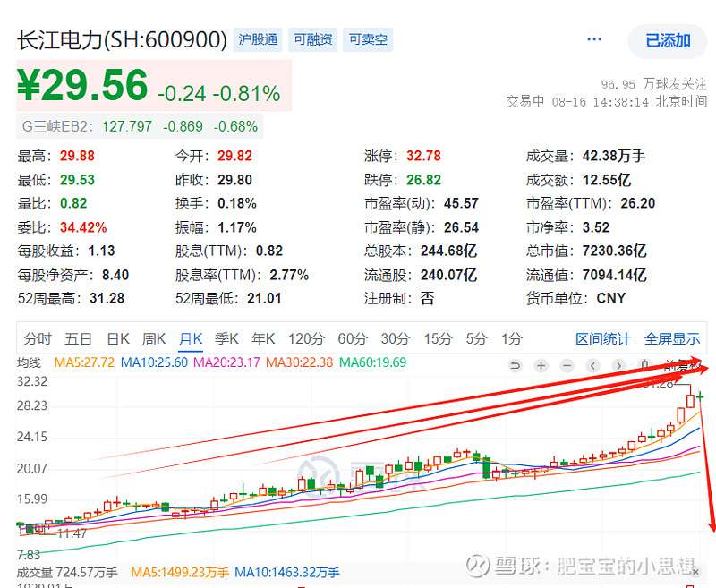Zoom out the K-line chart with minus icon
Screen dimensions: 716x588
click(x=567, y=366)
